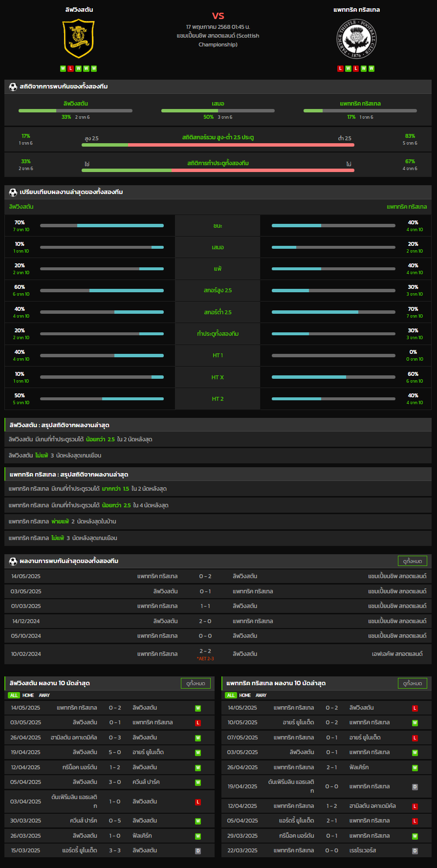Click W badge in Livingston table's 30/03/2025 row
Viewport: 437px width, 868px height.
pyautogui.click(x=198, y=821)
